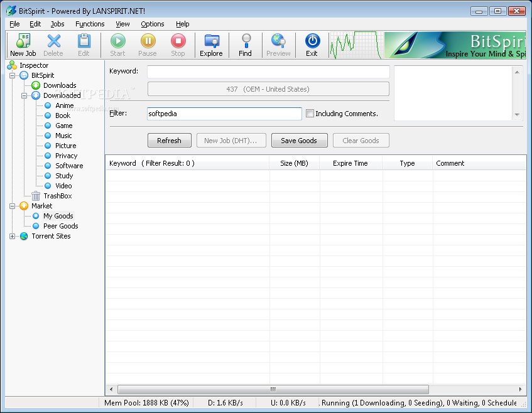Click the Anime category bullet icon
This screenshot has width=532, height=413.
(x=48, y=105)
